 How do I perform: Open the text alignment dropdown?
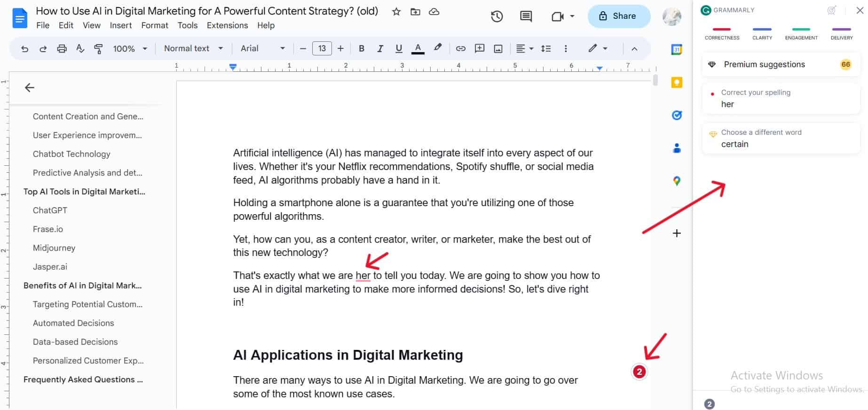click(x=525, y=48)
